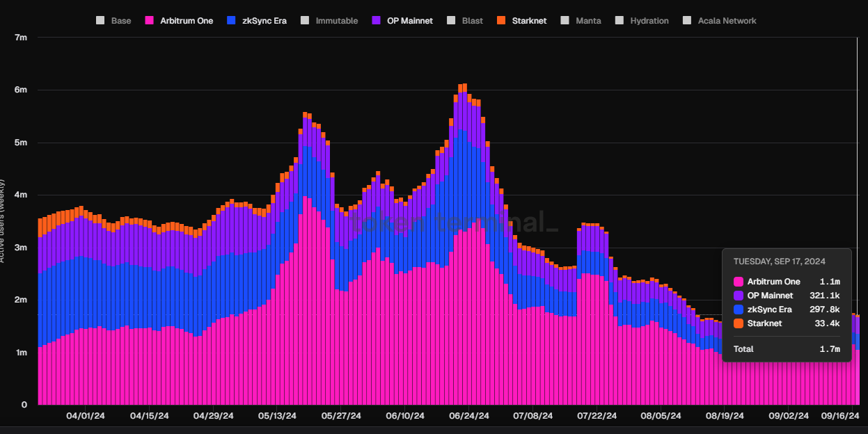
Task: Click the Total value 1.7m in tooltip
Action: [830, 349]
